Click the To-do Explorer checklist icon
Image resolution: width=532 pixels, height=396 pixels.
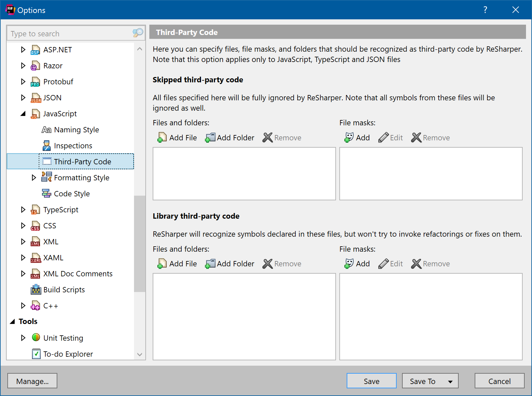tap(36, 354)
